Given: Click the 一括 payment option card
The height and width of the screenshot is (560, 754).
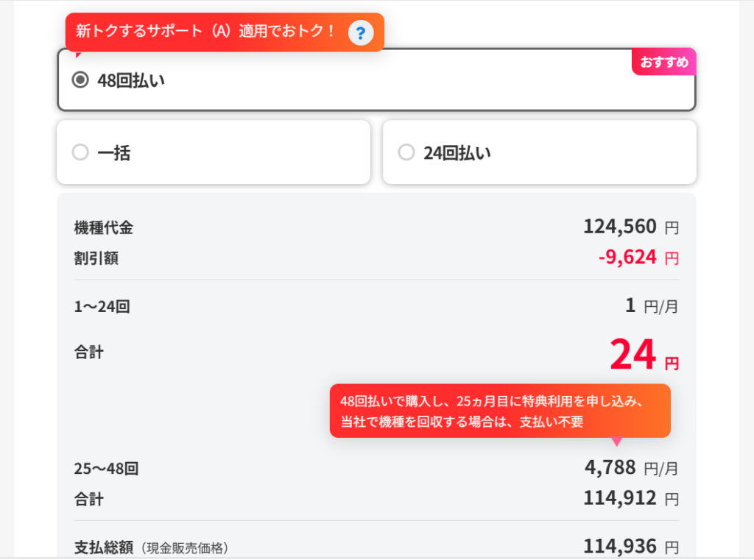Looking at the screenshot, I should tap(214, 152).
